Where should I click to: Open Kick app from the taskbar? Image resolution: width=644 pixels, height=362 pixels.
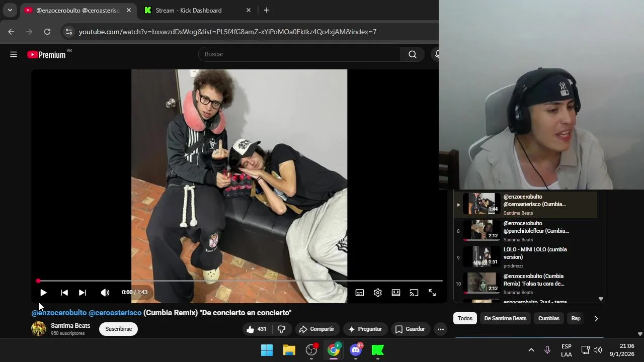[378, 350]
